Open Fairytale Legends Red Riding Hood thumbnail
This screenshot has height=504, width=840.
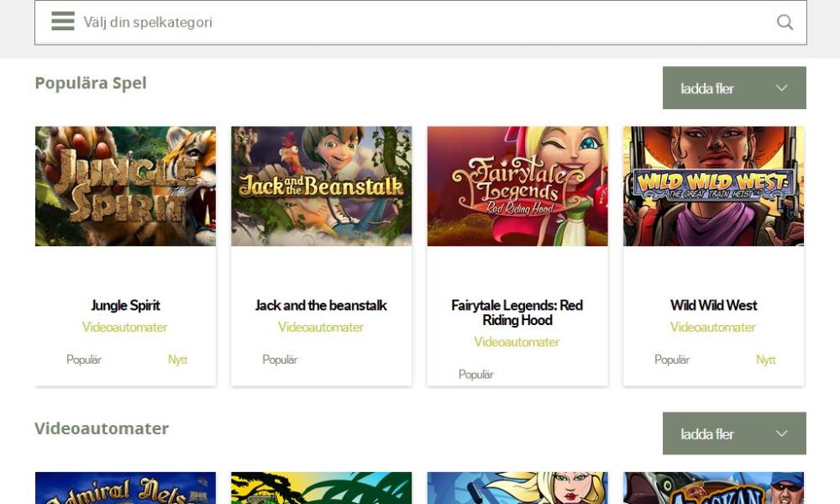pos(517,186)
